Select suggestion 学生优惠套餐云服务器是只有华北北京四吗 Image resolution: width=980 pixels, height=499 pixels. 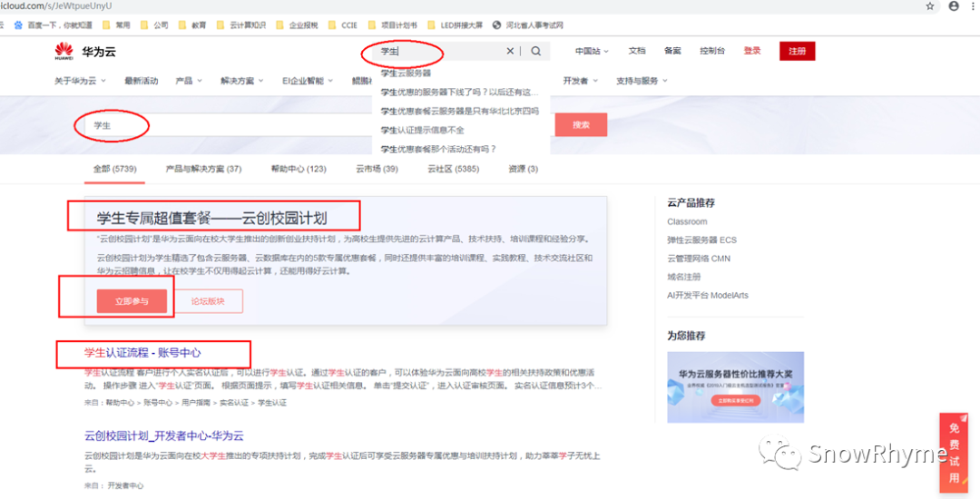pyautogui.click(x=461, y=112)
